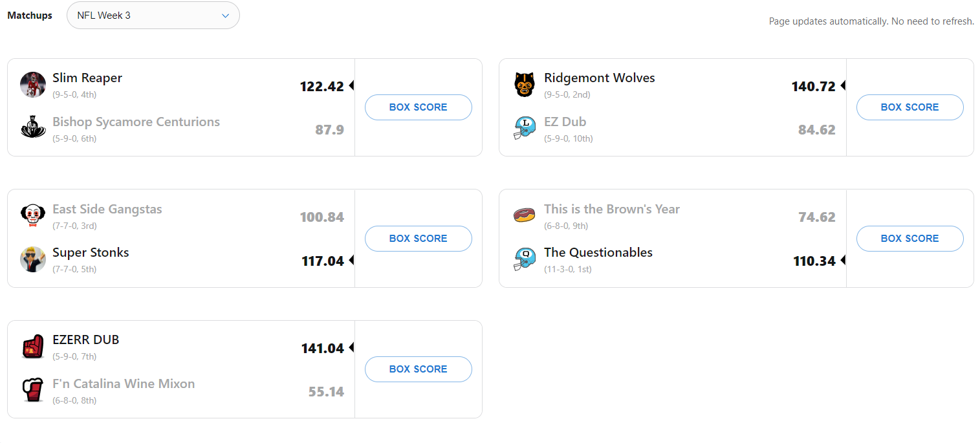Click the EZ Dub blue helmet icon
The image size is (980, 443).
[x=525, y=127]
